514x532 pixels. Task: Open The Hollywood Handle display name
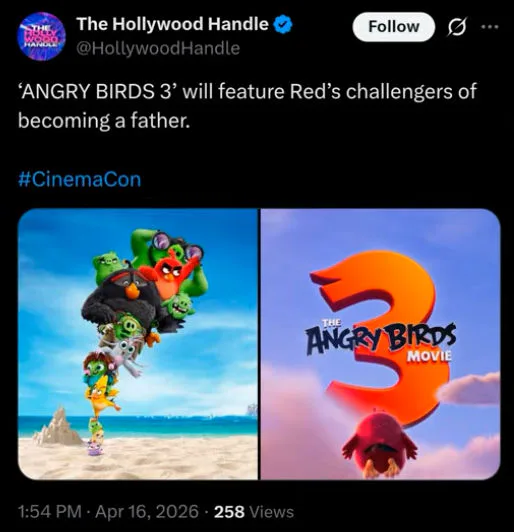pos(172,24)
